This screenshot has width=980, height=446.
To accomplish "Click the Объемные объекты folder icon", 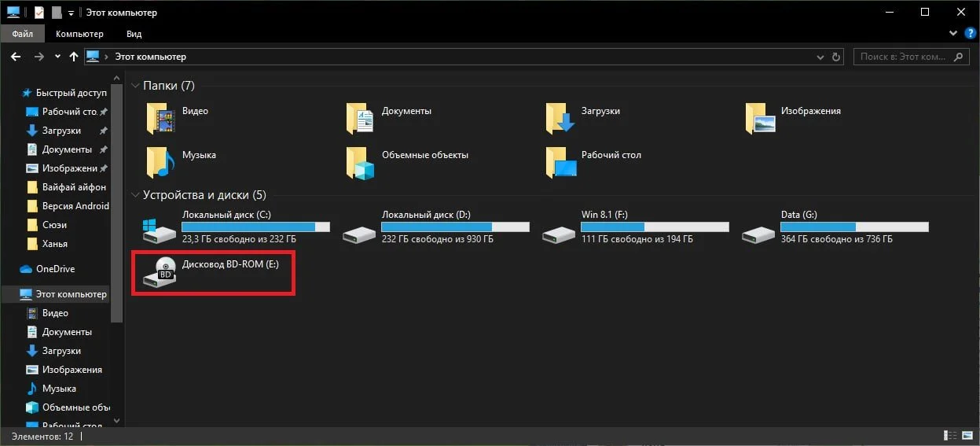I will point(361,162).
